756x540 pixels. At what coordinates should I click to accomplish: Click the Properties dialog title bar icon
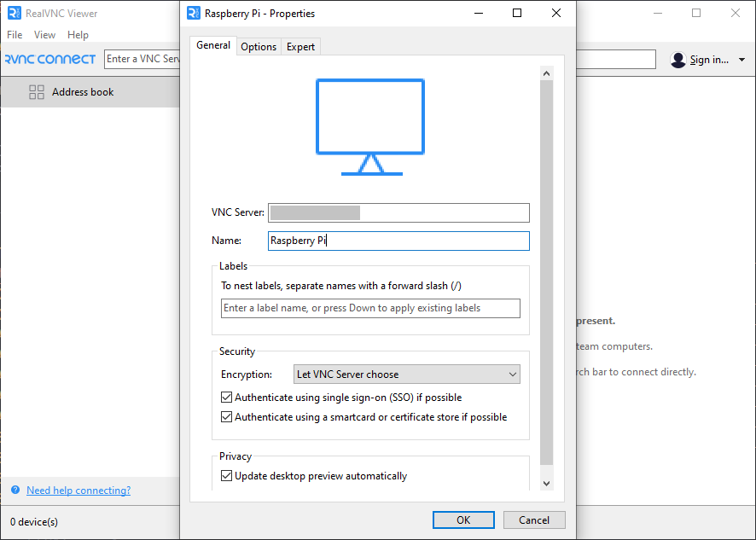(x=194, y=13)
